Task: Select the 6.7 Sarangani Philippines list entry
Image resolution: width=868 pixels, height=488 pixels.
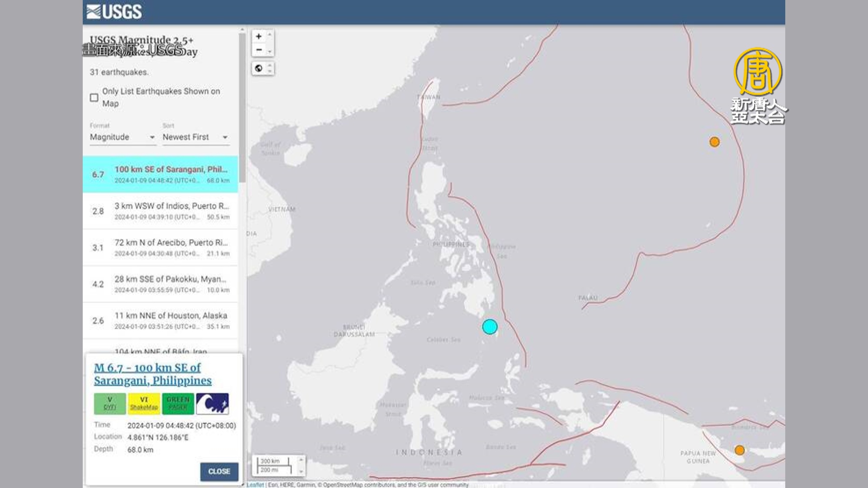Action: coord(160,174)
